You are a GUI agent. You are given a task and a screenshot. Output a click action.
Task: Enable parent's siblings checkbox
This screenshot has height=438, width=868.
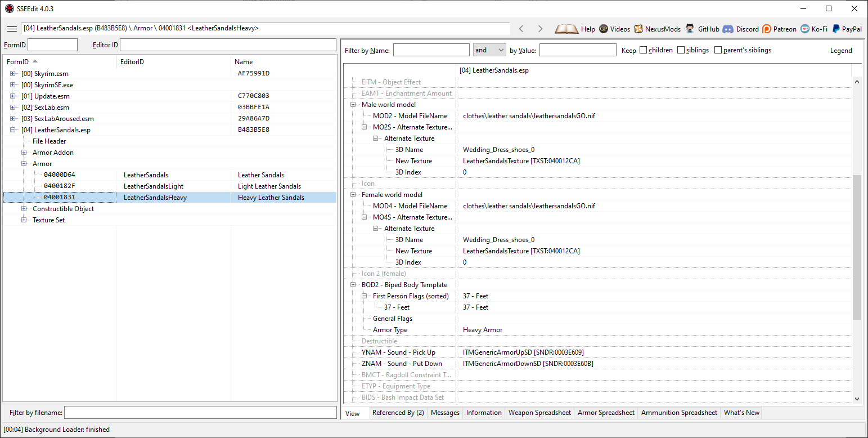(718, 50)
